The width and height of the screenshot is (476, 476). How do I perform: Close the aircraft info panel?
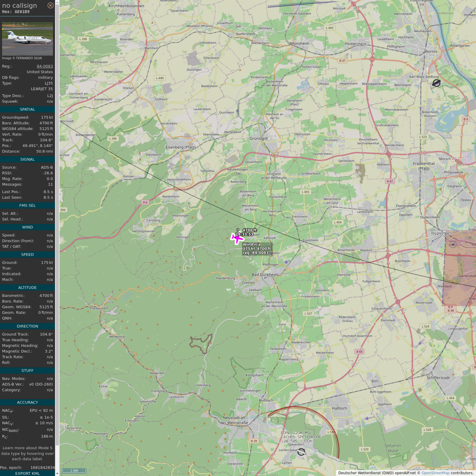tap(50, 5)
